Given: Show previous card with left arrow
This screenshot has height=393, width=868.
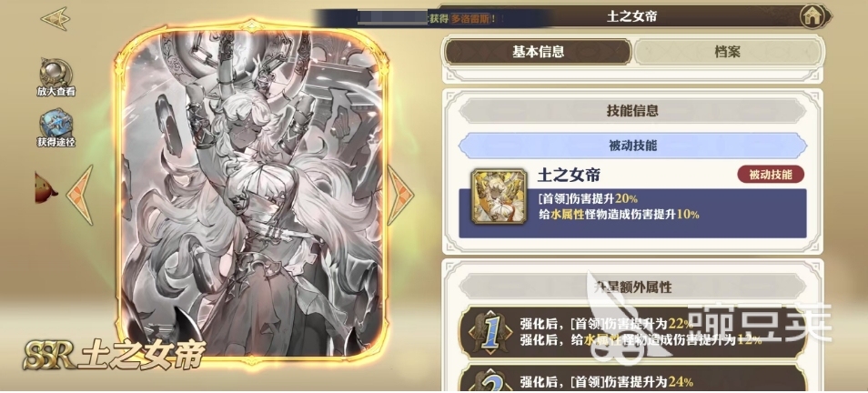Looking at the screenshot, I should (x=81, y=195).
